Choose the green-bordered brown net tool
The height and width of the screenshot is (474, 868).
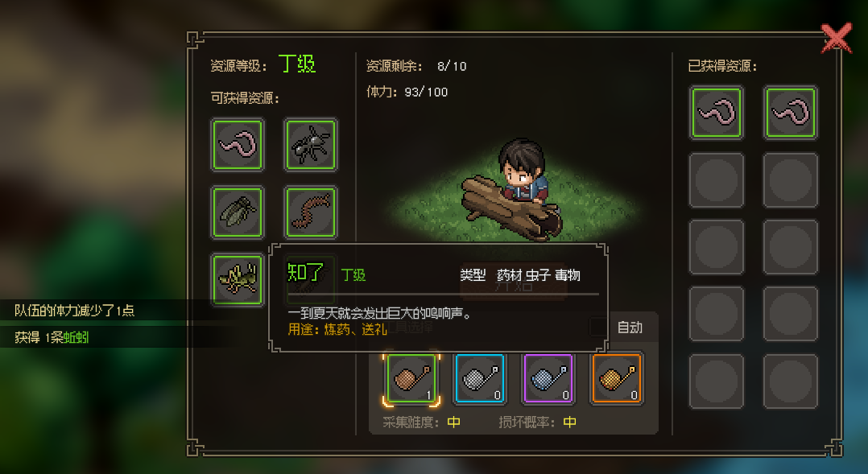point(411,378)
